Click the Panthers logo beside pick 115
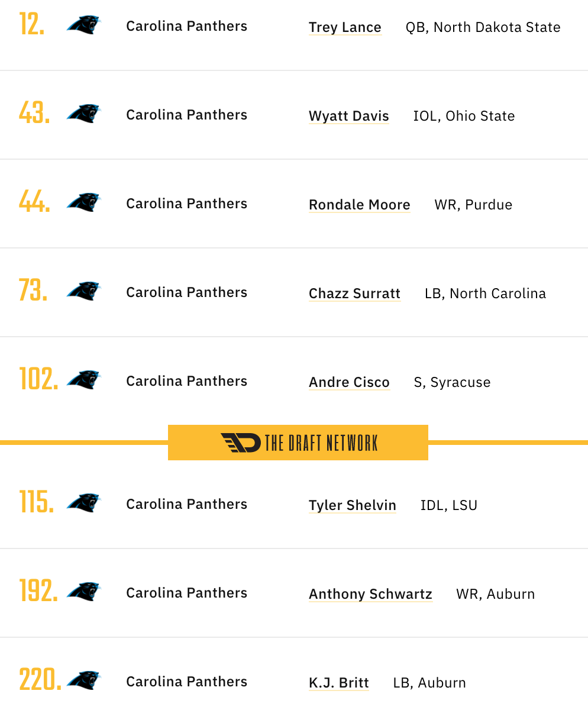The width and height of the screenshot is (588, 710). pyautogui.click(x=84, y=504)
